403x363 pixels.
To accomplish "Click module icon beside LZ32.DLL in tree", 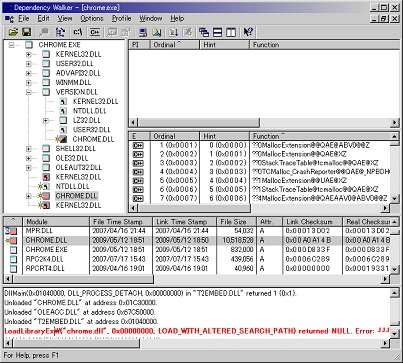I will point(63,120).
